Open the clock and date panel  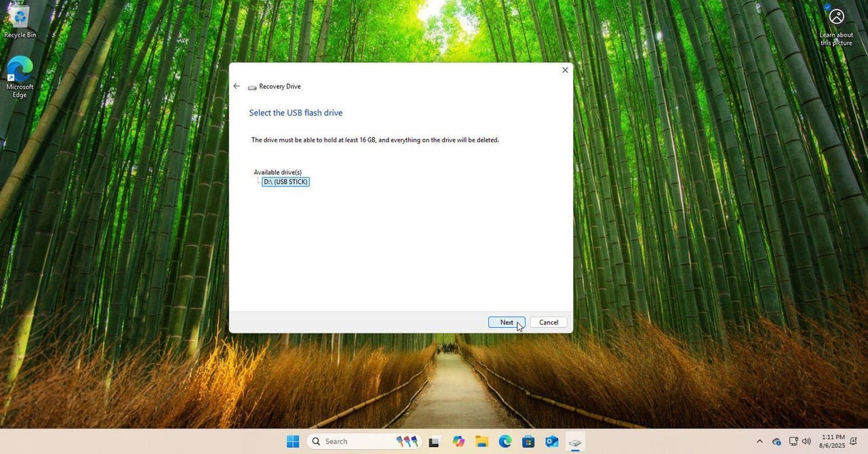click(833, 441)
